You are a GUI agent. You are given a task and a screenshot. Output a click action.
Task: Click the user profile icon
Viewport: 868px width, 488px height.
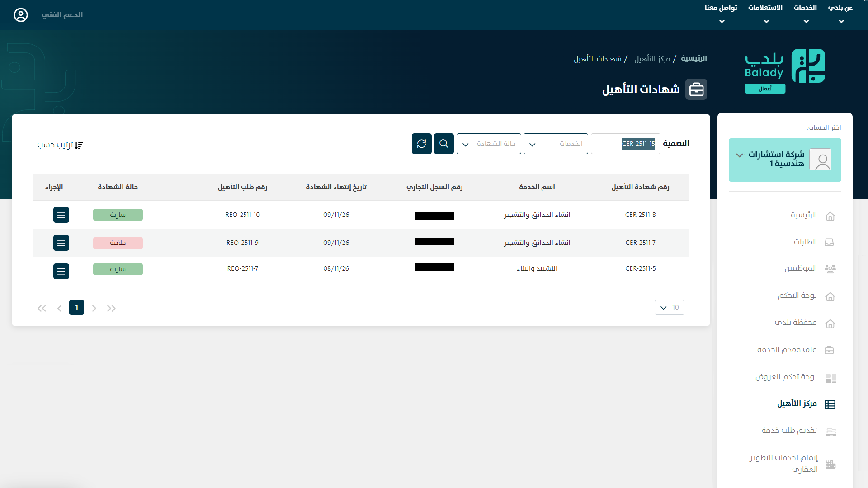coord(21,15)
